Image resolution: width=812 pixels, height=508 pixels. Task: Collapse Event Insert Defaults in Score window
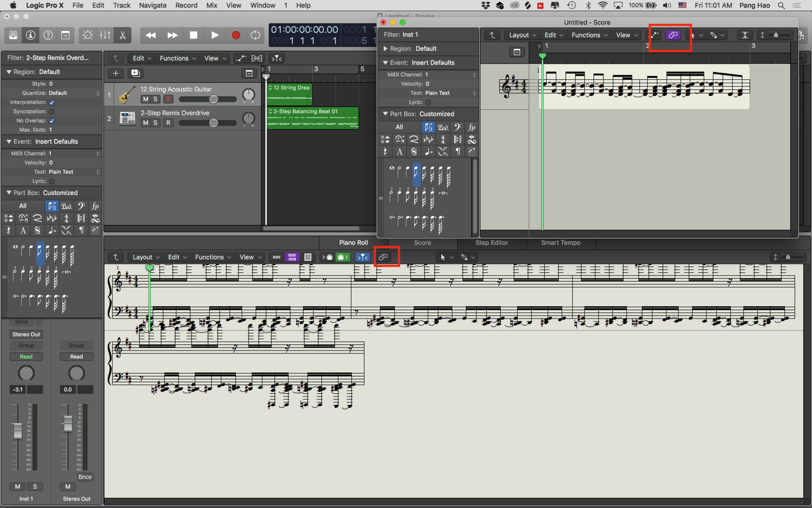pyautogui.click(x=386, y=63)
